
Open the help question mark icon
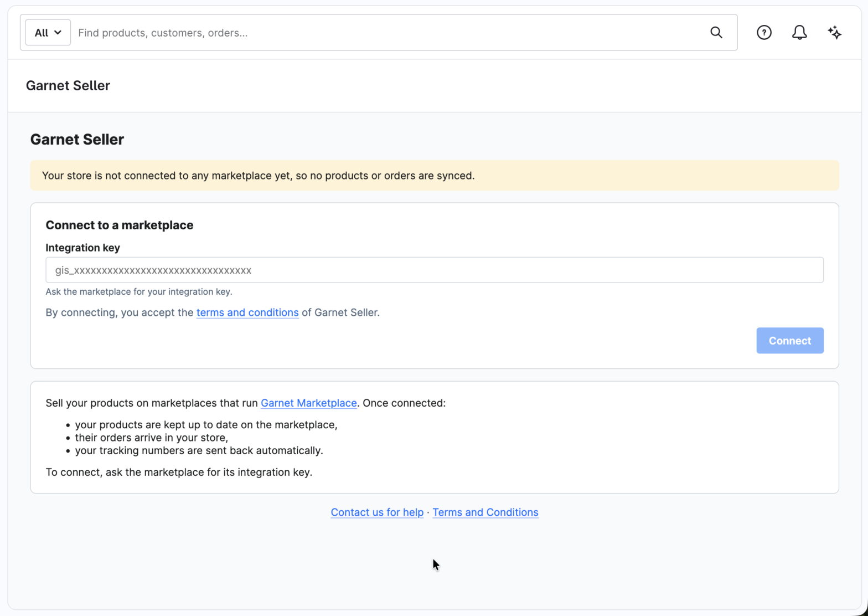pos(764,33)
